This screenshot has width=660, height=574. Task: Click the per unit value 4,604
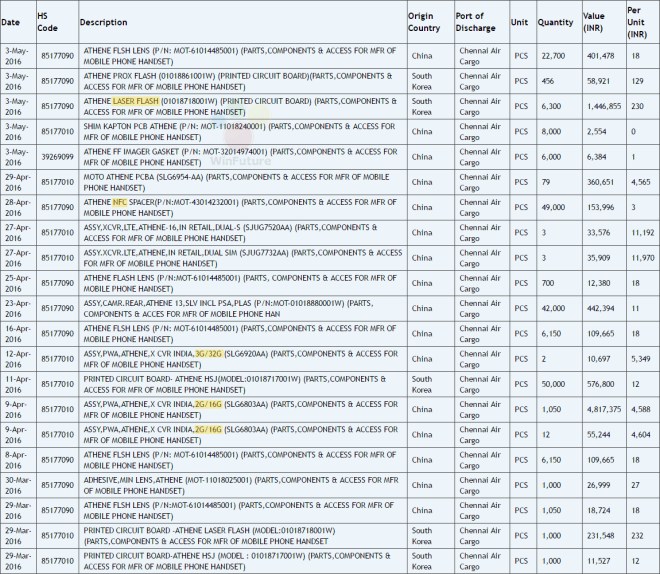coord(641,435)
